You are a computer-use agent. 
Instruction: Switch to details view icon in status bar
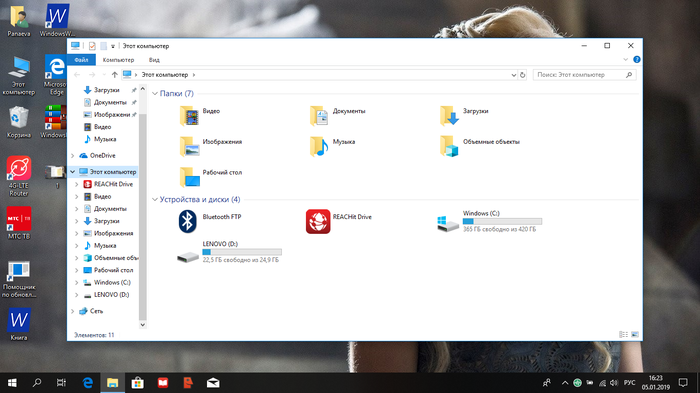(623, 334)
